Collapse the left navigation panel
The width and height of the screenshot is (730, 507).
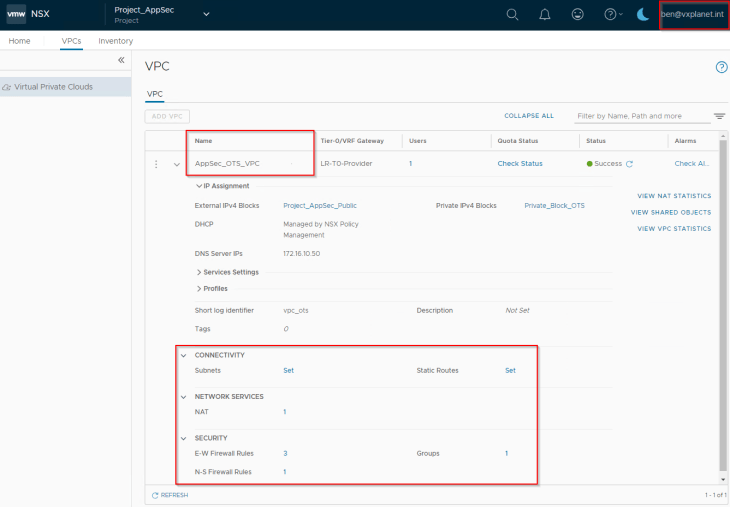(x=121, y=60)
